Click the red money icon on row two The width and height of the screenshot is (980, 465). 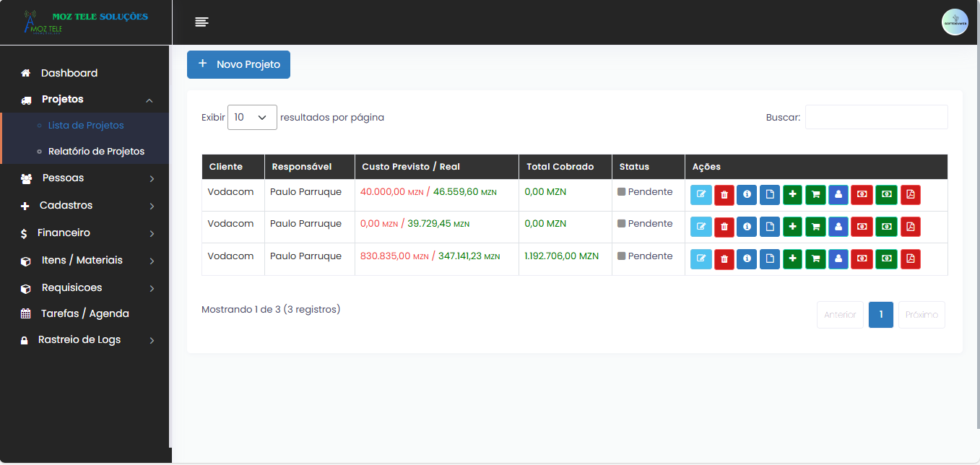point(862,226)
